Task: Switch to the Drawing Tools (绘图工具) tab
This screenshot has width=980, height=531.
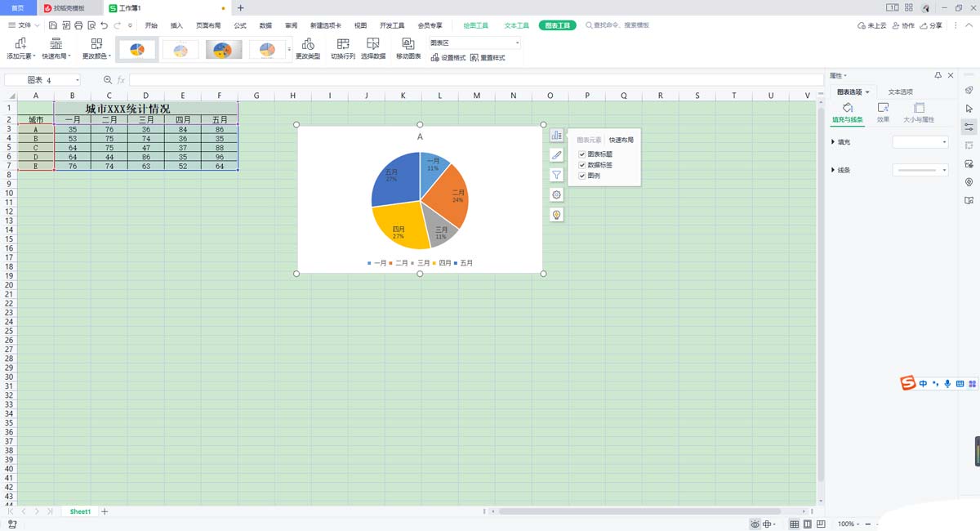Action: (476, 25)
